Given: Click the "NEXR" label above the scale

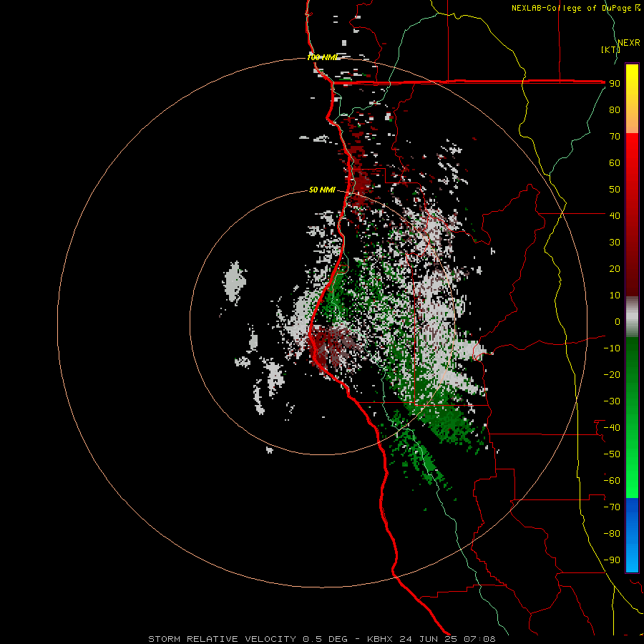Looking at the screenshot, I should pos(629,43).
